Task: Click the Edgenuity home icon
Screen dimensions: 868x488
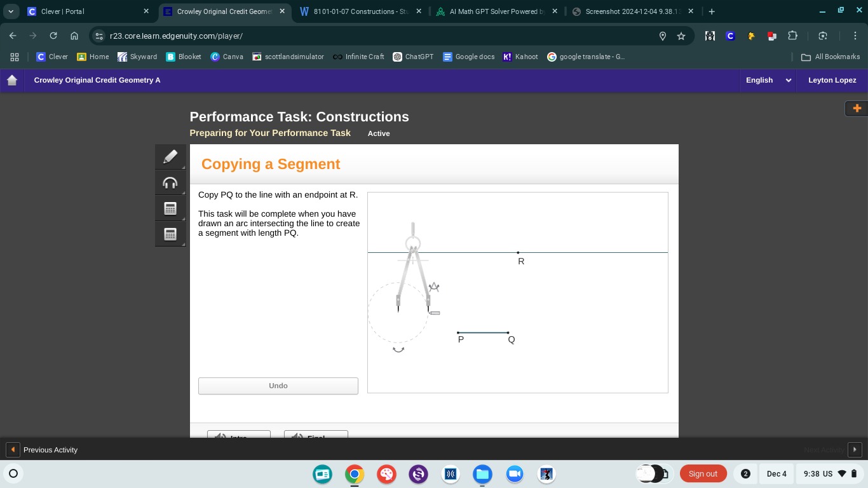Action: coord(12,80)
